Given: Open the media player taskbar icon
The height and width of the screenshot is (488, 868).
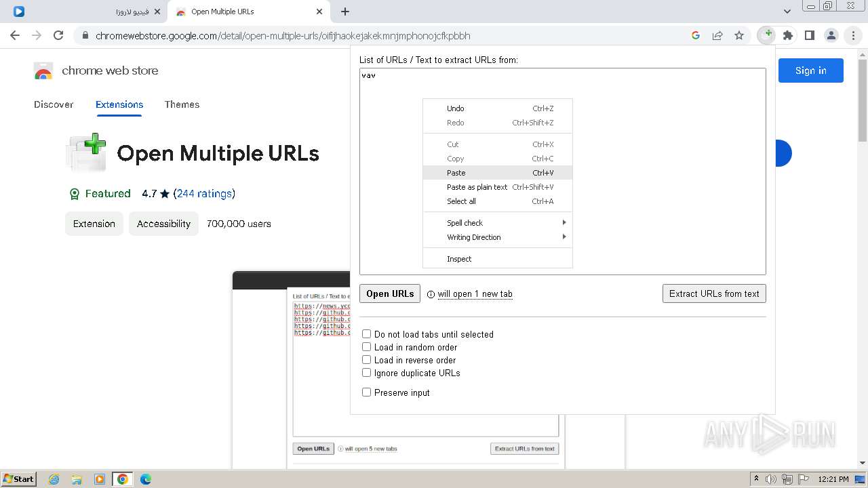Looking at the screenshot, I should pyautogui.click(x=100, y=479).
